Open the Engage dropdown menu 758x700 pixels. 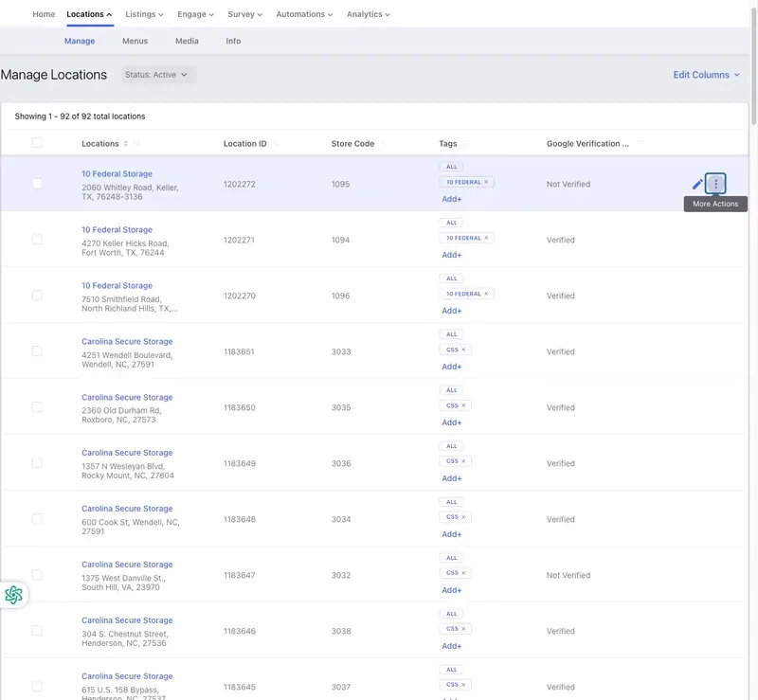click(x=196, y=14)
